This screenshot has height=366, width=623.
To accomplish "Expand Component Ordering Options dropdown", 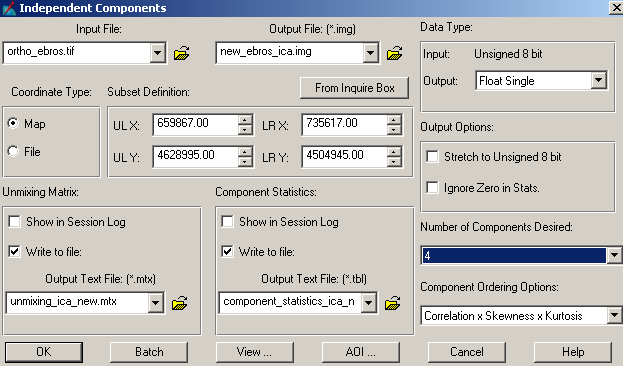I will 614,316.
